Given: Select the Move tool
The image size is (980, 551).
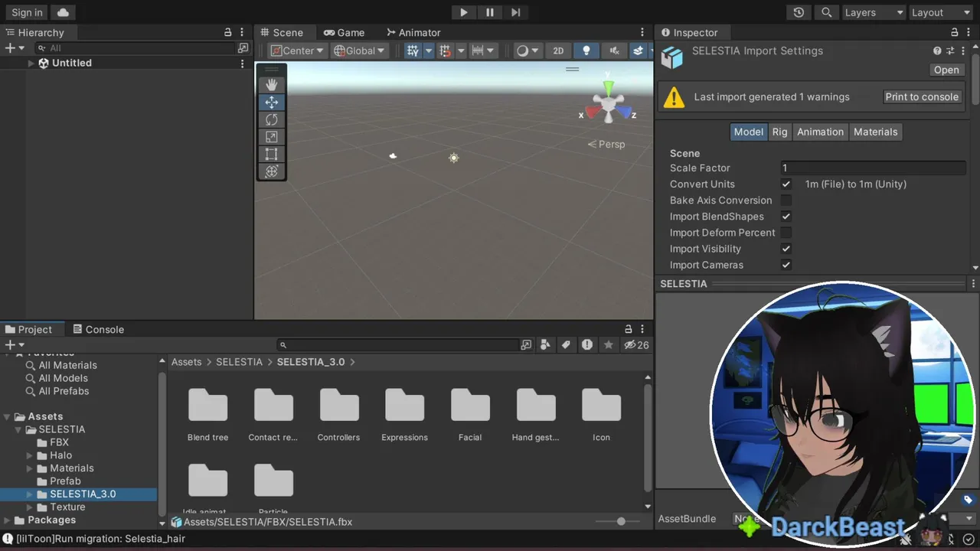Looking at the screenshot, I should [x=271, y=103].
